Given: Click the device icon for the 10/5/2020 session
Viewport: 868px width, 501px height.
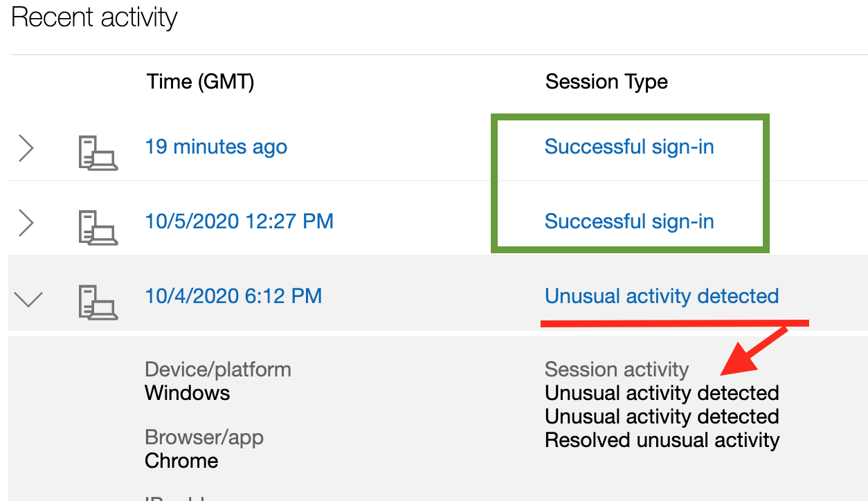Looking at the screenshot, I should pyautogui.click(x=98, y=228).
